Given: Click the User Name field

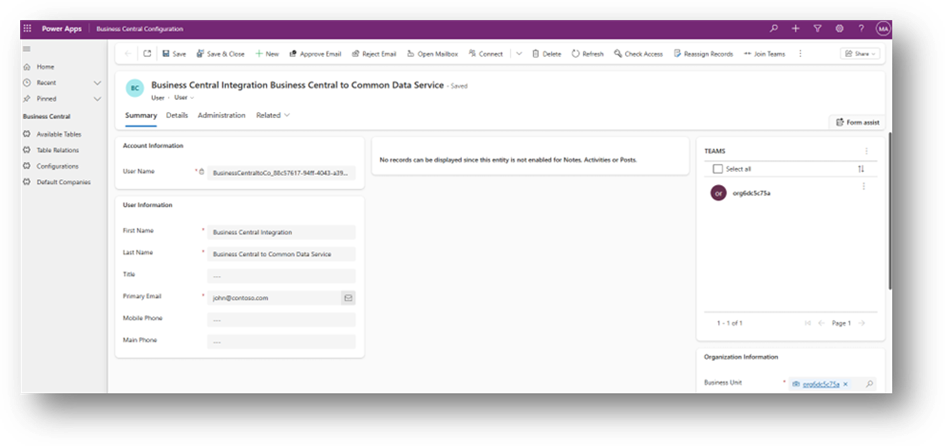Looking at the screenshot, I should pos(281,173).
